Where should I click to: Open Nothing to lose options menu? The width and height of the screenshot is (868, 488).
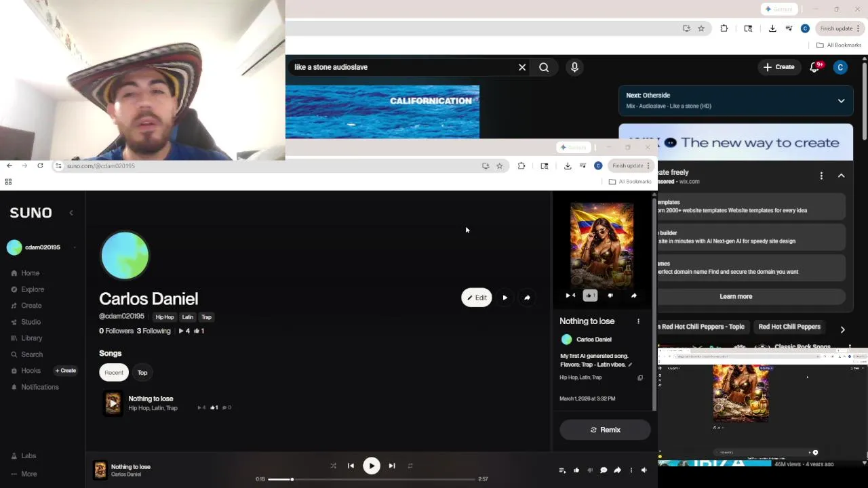(x=638, y=321)
